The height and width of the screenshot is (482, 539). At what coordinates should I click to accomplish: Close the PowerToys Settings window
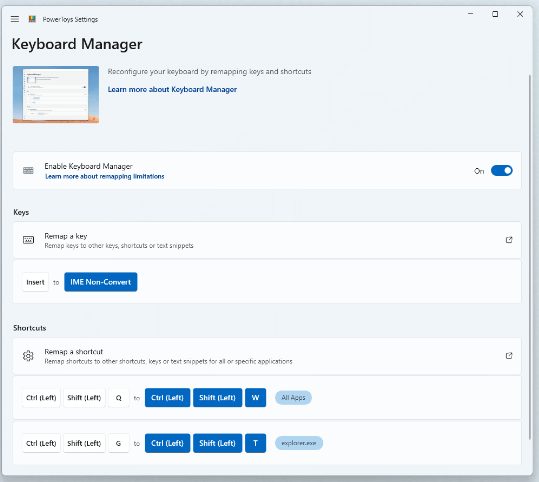520,14
